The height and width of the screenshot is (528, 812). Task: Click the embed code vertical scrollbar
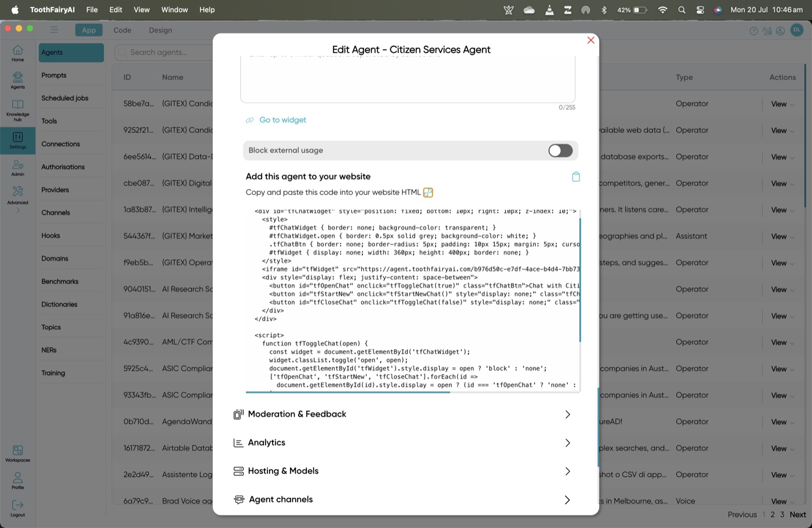(580, 280)
